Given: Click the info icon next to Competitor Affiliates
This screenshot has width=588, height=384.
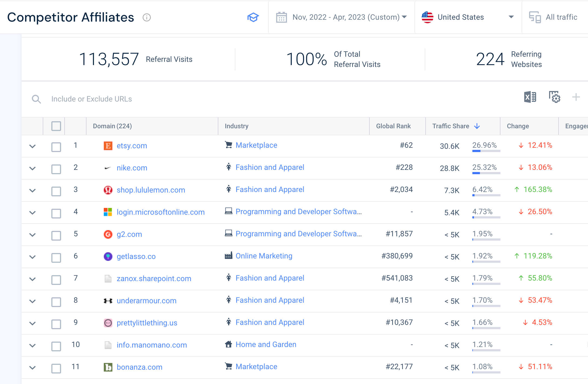Looking at the screenshot, I should tap(146, 18).
